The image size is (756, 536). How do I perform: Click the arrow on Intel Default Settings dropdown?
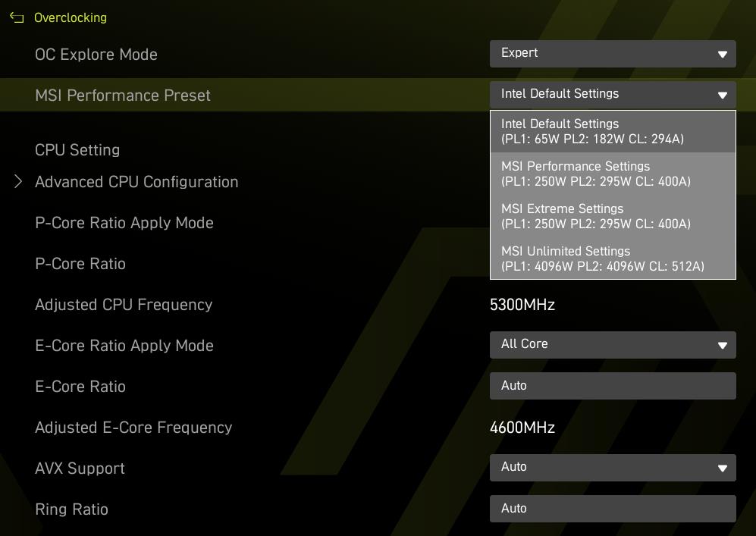pos(722,96)
